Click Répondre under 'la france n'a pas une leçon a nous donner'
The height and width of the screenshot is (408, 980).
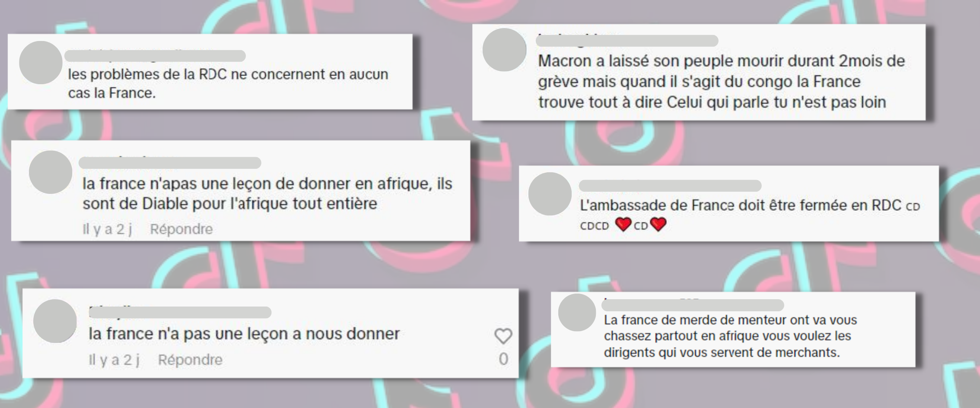(190, 360)
